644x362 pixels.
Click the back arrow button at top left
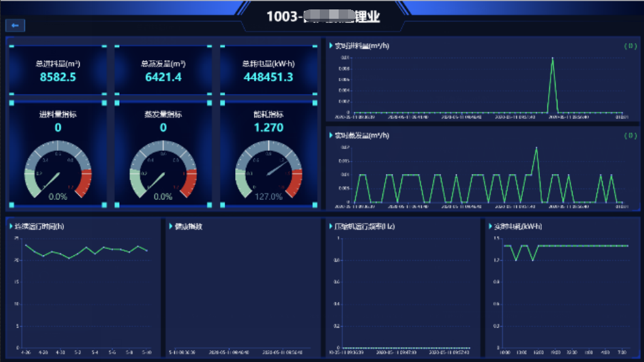pos(15,25)
